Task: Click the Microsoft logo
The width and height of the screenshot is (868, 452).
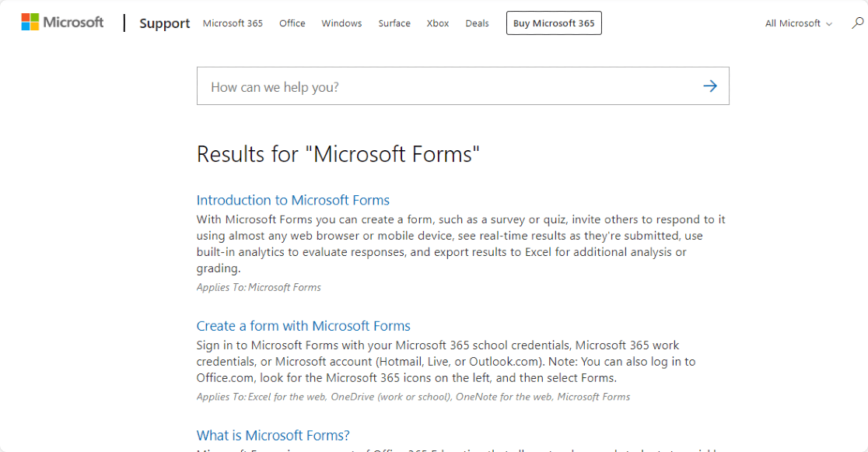Action: click(x=62, y=23)
